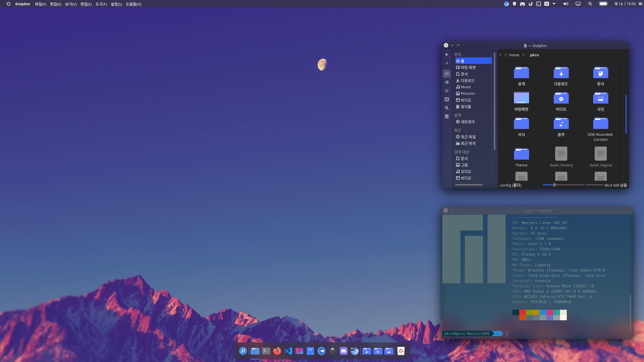The height and width of the screenshot is (362, 644).
Task: Open the search tool in Dolphin's toolbar
Action: coord(447,108)
